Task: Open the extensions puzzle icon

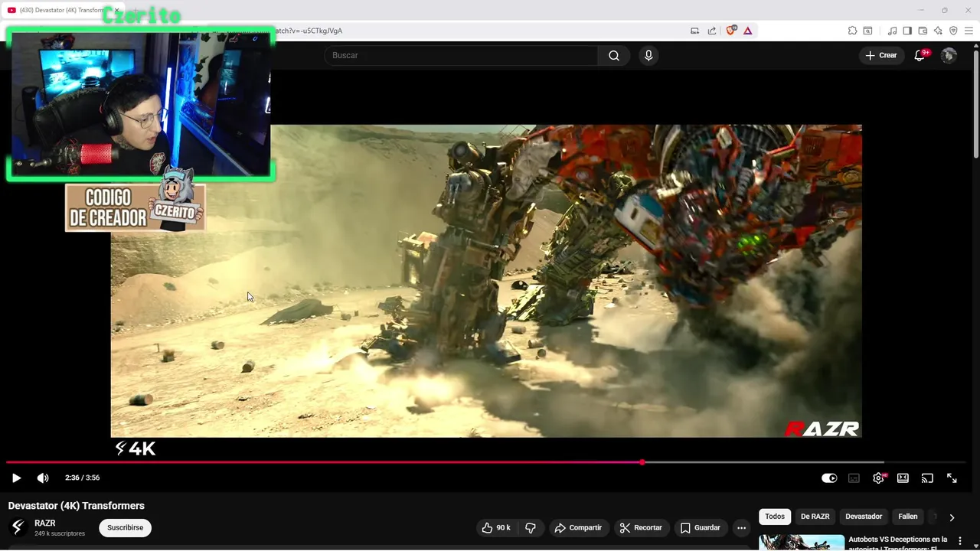Action: [852, 31]
